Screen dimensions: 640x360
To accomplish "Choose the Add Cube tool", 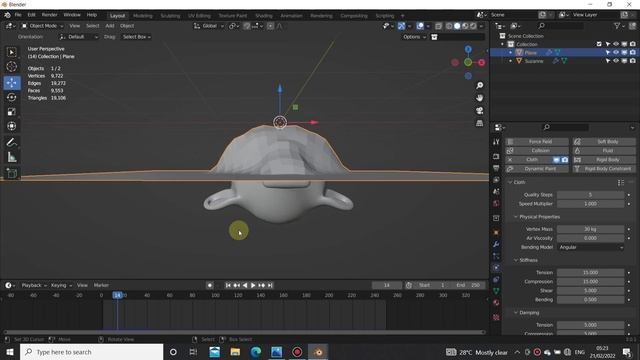I will point(11,173).
